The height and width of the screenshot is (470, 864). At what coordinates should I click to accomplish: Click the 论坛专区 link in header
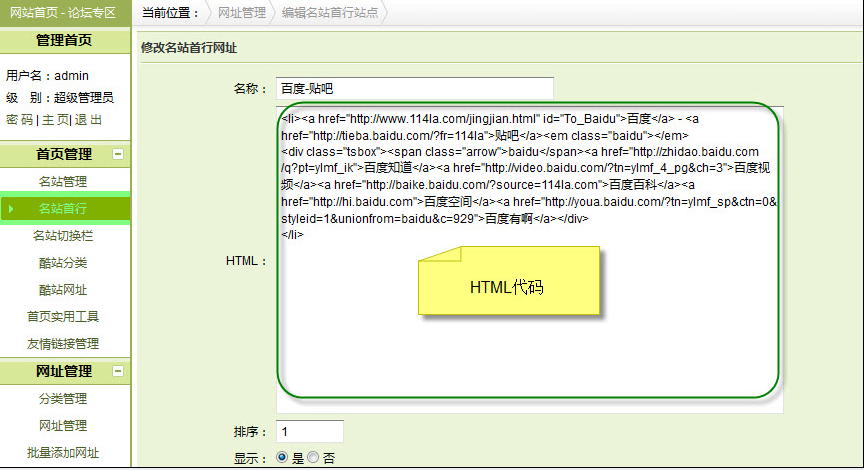(x=92, y=13)
